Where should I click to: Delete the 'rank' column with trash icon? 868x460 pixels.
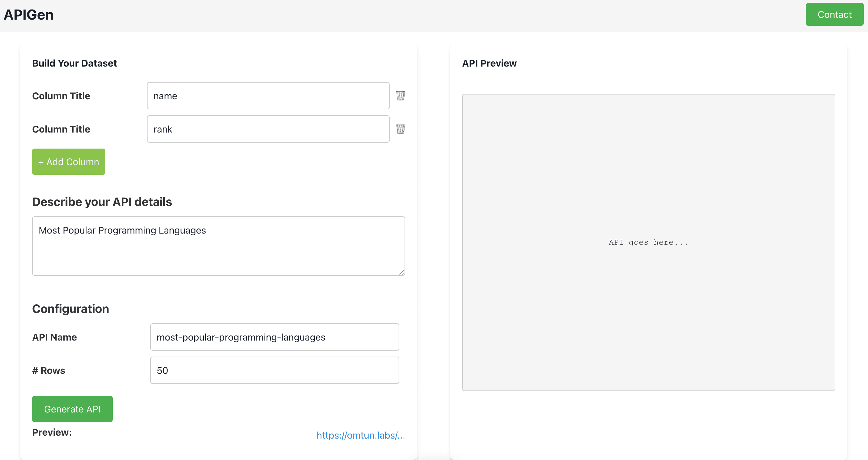(x=400, y=129)
